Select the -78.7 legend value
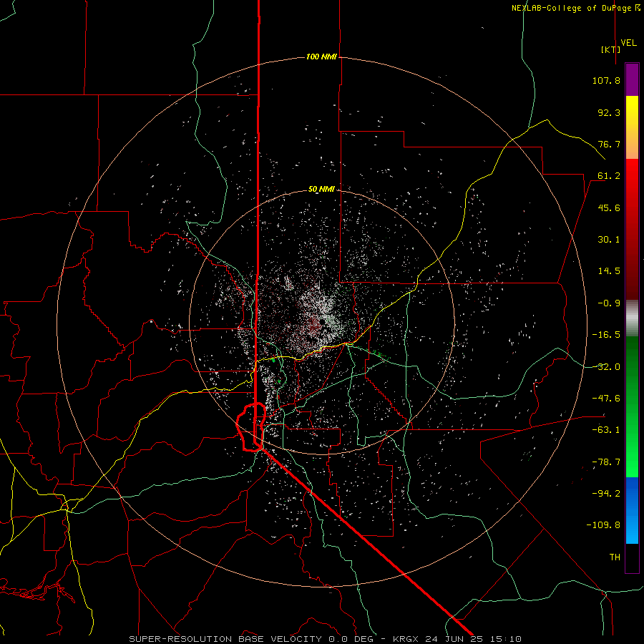This screenshot has height=644, width=644. [606, 462]
